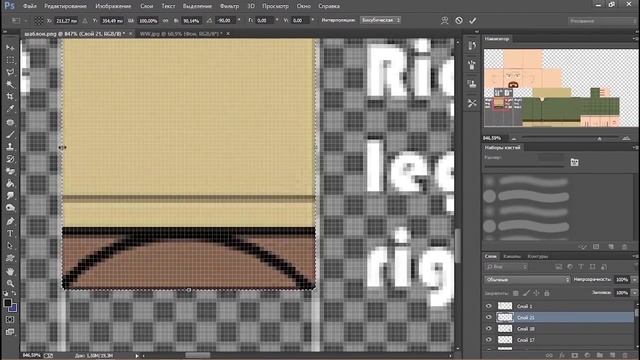
Task: Hide layer Слой 21 with eye icon
Action: coord(489,317)
